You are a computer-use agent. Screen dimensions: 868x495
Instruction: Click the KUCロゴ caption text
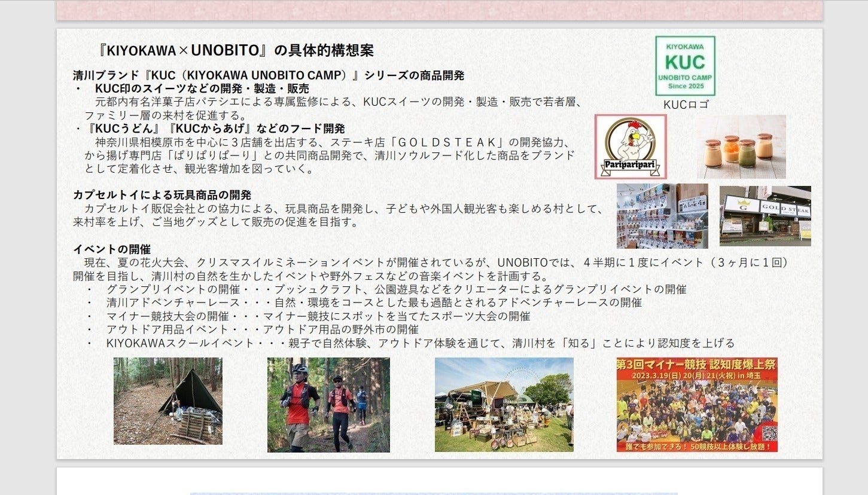686,105
